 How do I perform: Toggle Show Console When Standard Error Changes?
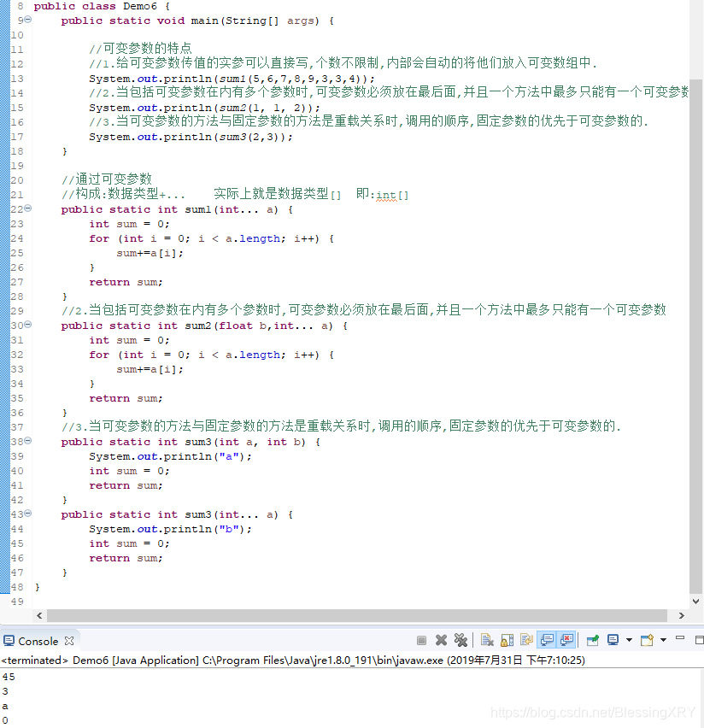pos(566,641)
